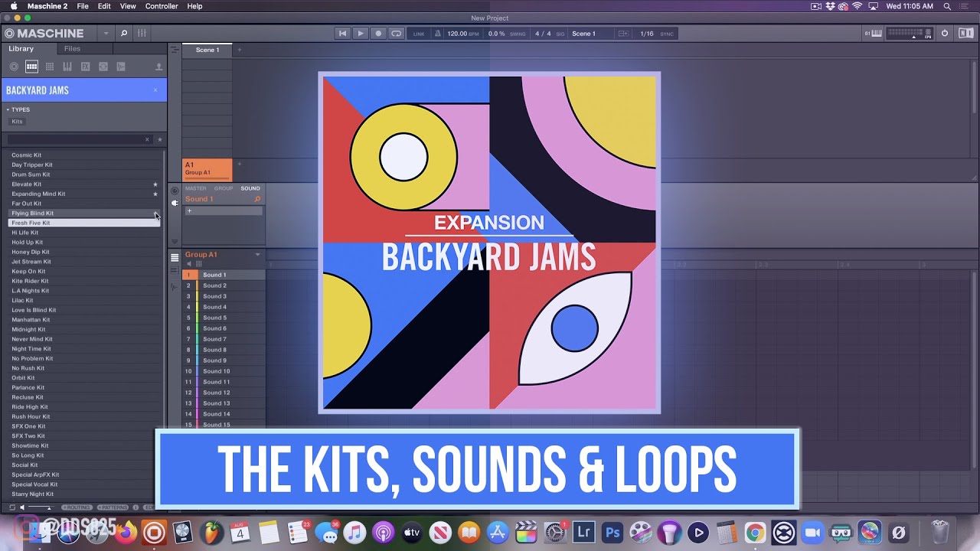Switch to the Files tab
This screenshot has width=980, height=551.
click(x=72, y=49)
